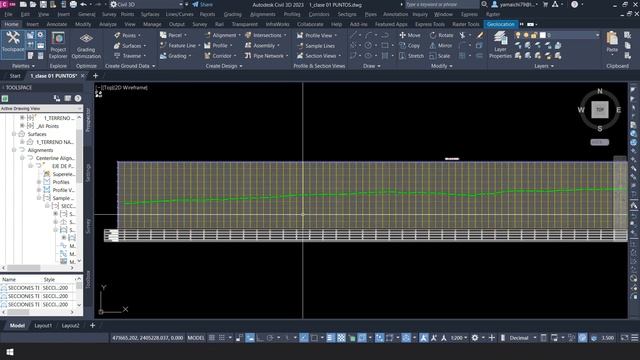Screen dimensions: 640x360
Task: Toggle polar tracking in status bar
Action: [270, 338]
